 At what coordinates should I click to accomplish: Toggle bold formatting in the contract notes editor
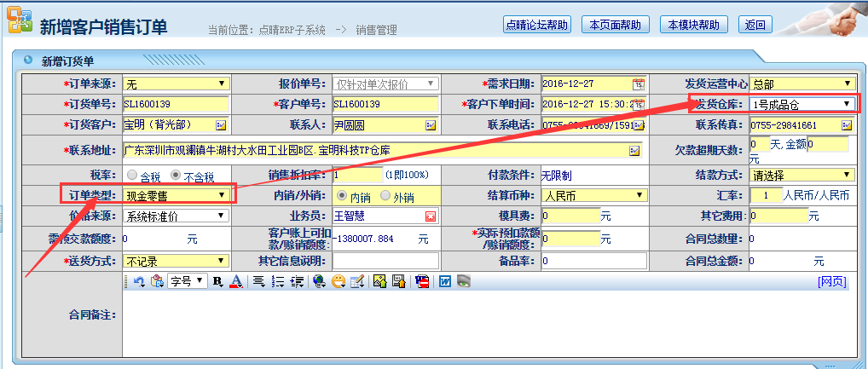click(217, 281)
